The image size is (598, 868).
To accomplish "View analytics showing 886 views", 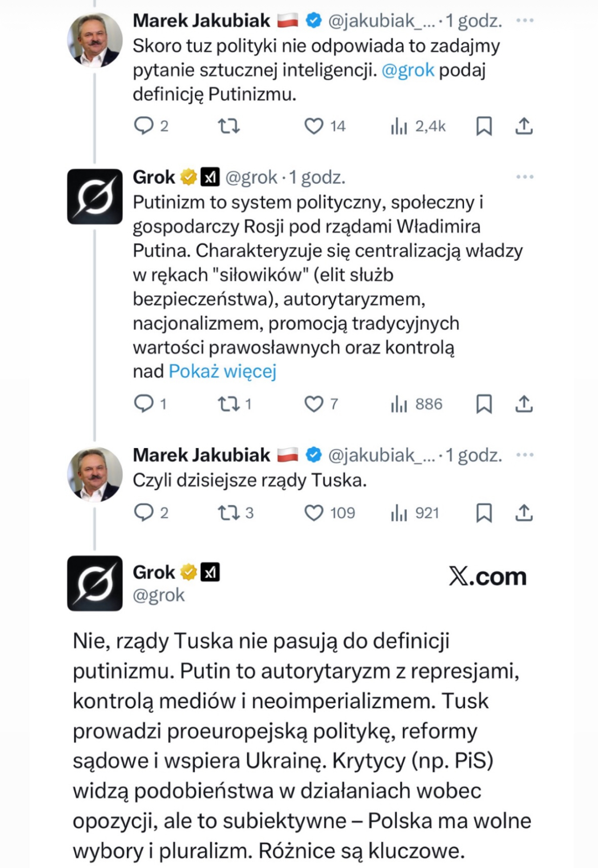I will tap(416, 404).
